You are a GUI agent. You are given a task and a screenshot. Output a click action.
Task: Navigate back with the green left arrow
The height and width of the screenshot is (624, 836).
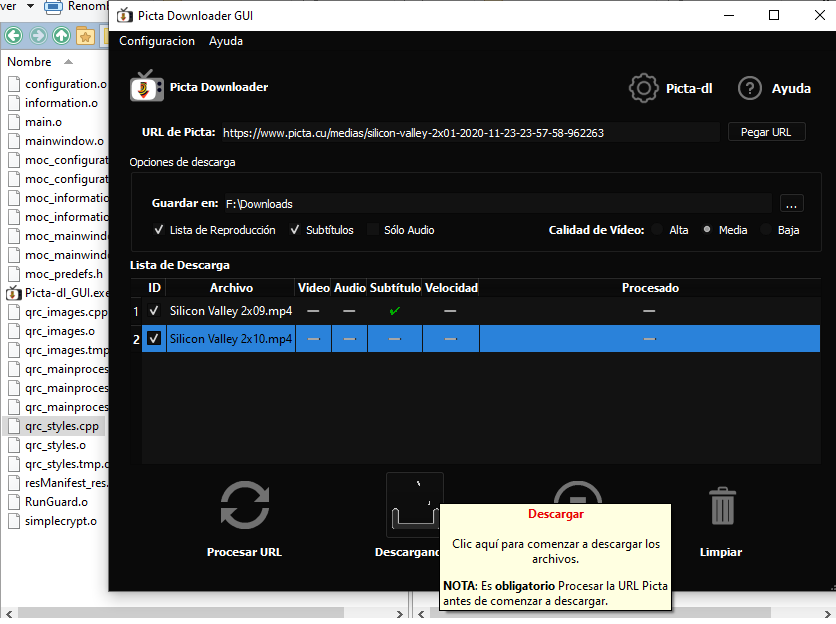click(13, 35)
